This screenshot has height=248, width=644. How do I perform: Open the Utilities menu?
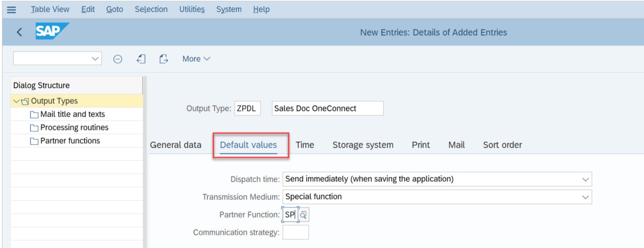192,9
